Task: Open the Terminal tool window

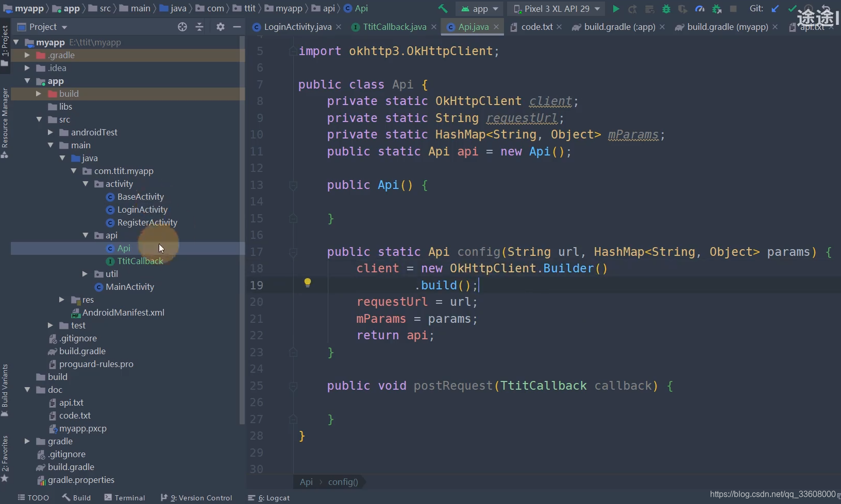Action: [124, 498]
